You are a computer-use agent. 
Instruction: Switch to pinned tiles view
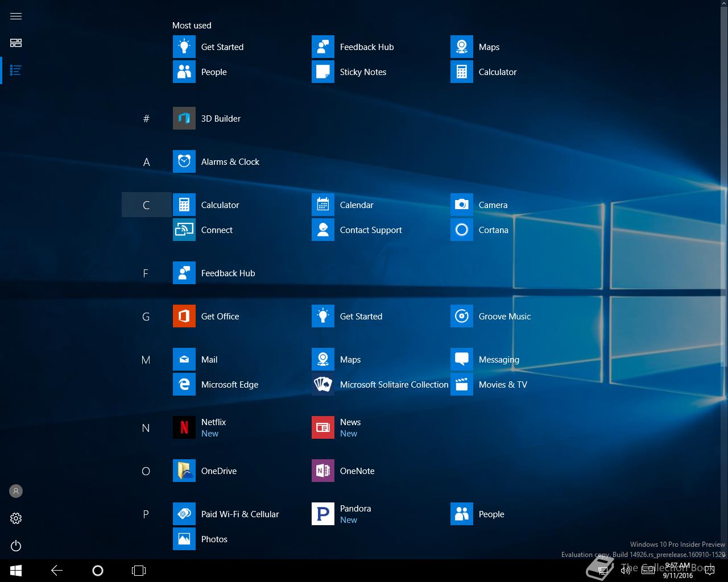[16, 43]
